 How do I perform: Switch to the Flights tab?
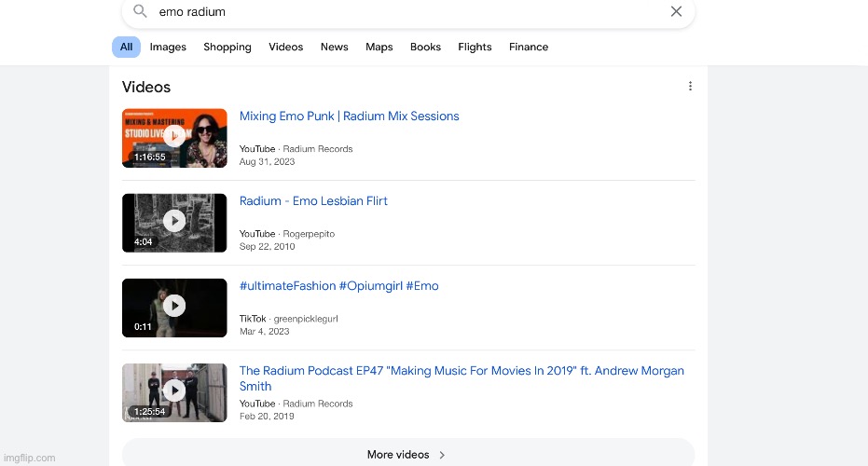[475, 47]
